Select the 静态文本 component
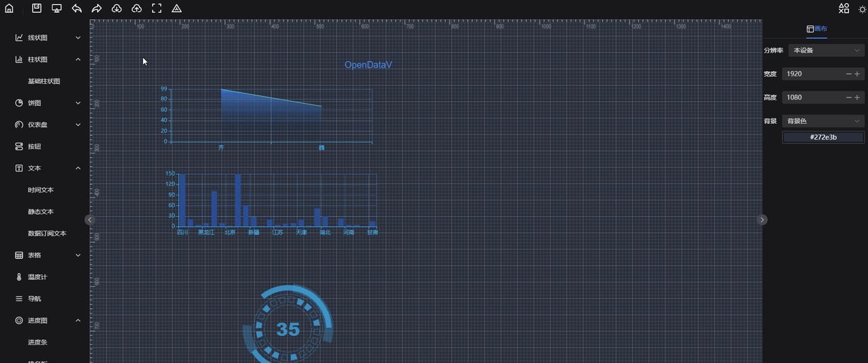Image resolution: width=868 pixels, height=363 pixels. point(41,212)
